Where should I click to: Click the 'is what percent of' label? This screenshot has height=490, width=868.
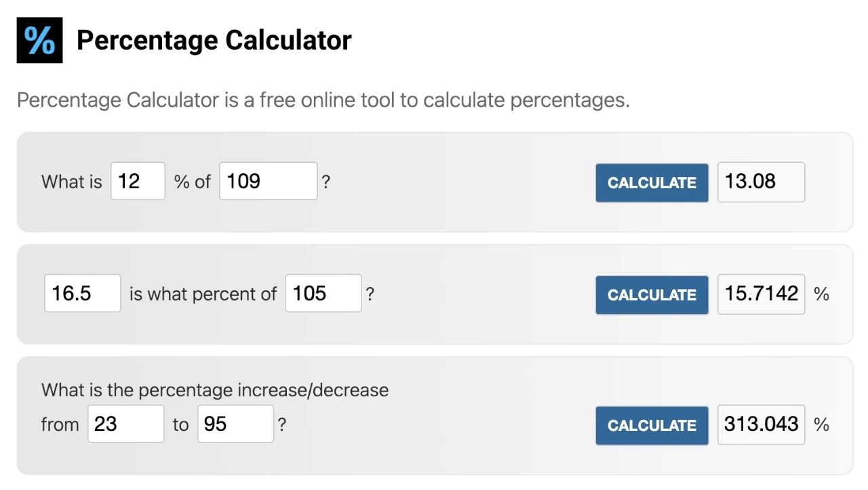[203, 294]
